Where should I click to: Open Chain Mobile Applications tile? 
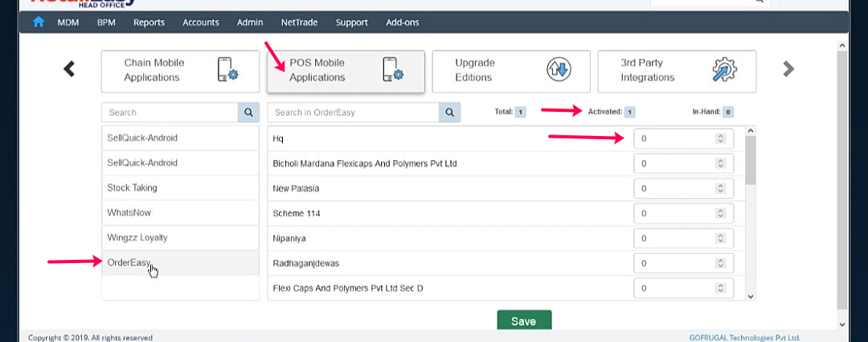coord(180,71)
